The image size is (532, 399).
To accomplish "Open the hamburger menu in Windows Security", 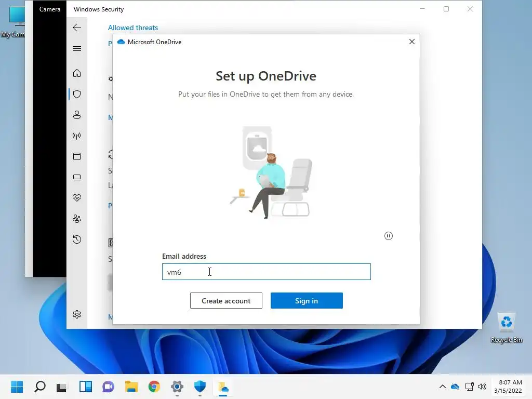I will click(x=77, y=48).
